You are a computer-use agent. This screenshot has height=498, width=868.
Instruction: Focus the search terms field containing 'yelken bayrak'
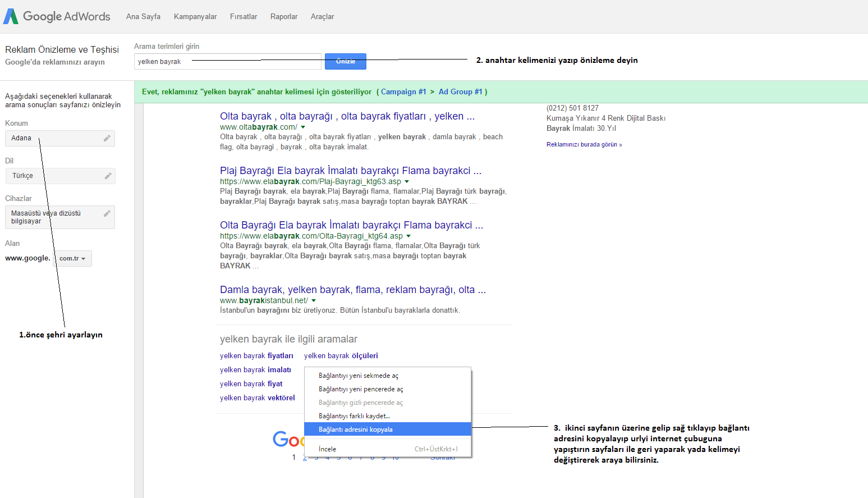pos(227,62)
